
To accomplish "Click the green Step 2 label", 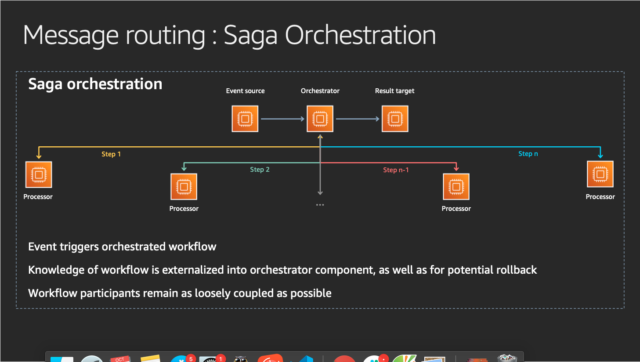I will click(260, 169).
